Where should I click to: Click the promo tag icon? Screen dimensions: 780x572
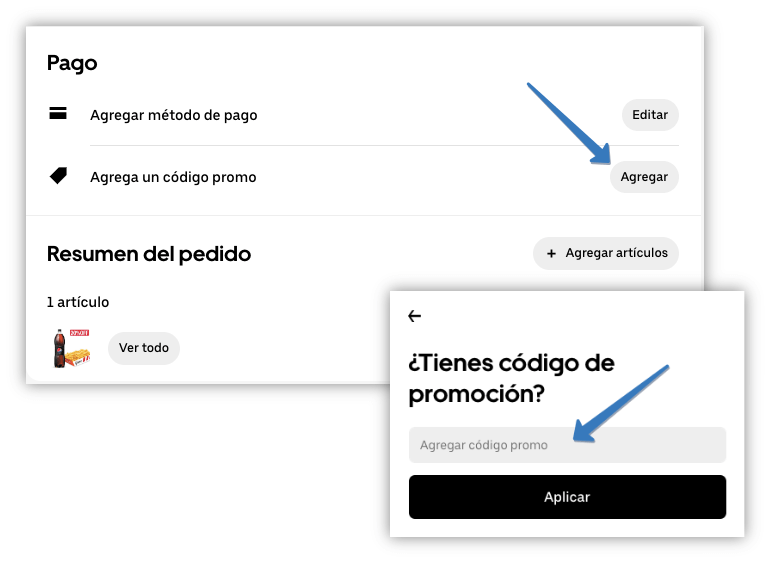click(58, 176)
